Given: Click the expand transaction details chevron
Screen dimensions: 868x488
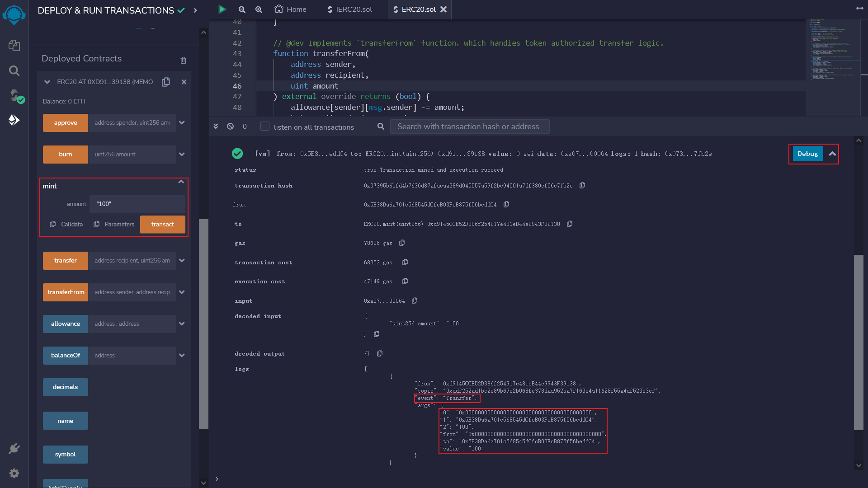Looking at the screenshot, I should point(832,154).
